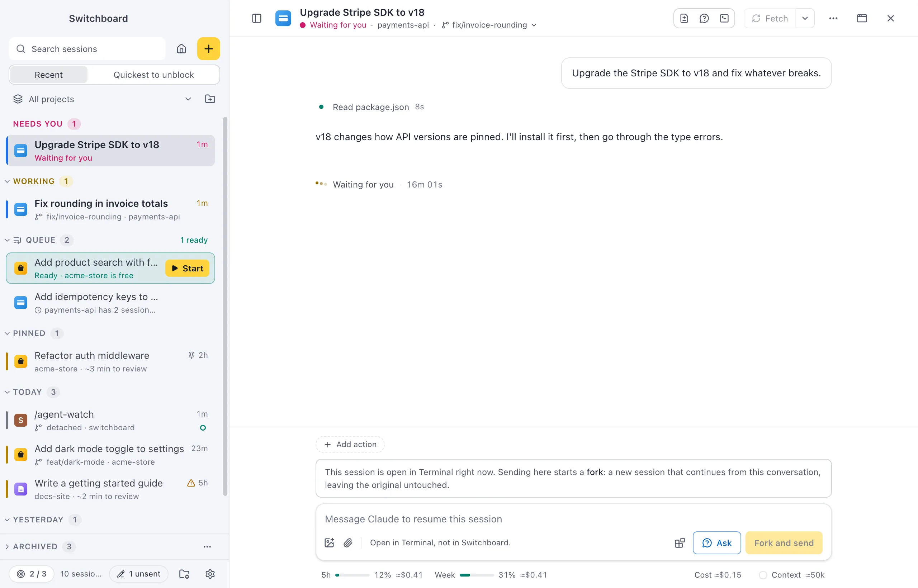918x588 pixels.
Task: Open the All projects dropdown
Action: tap(102, 99)
